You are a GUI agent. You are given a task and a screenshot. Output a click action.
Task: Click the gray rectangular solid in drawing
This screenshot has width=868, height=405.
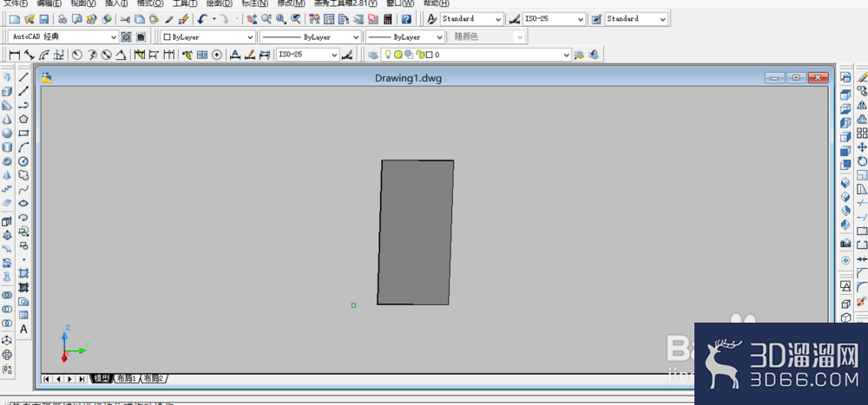415,232
